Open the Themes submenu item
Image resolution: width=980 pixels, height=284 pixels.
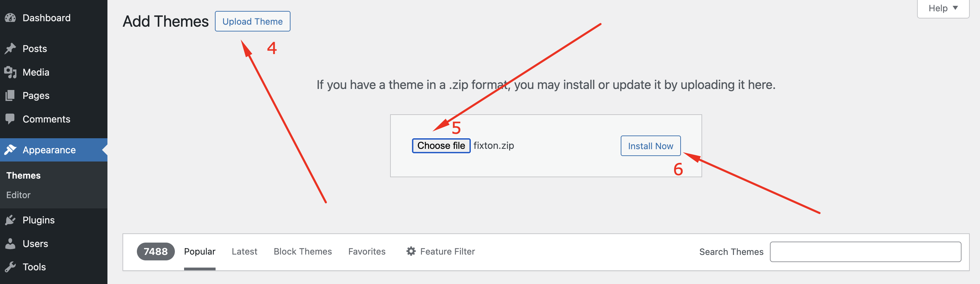[x=24, y=176]
